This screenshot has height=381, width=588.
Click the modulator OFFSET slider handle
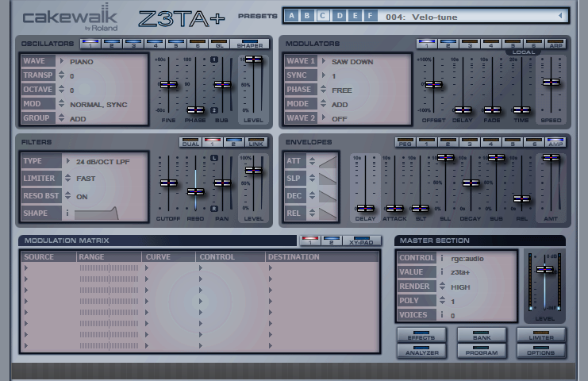point(433,85)
